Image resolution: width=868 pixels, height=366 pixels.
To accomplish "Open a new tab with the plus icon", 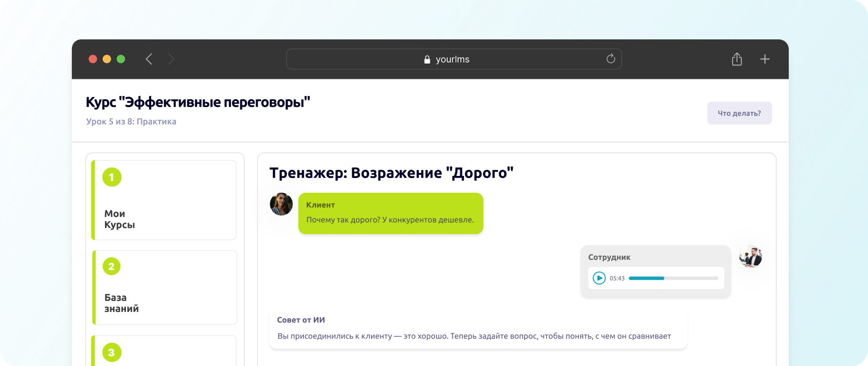I will 765,59.
